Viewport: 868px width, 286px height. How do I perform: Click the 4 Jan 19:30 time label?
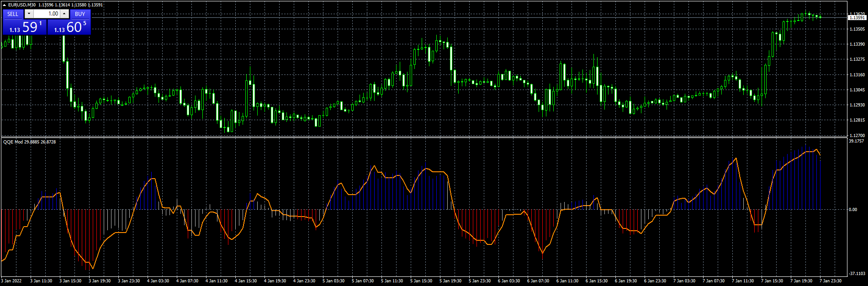pyautogui.click(x=275, y=281)
